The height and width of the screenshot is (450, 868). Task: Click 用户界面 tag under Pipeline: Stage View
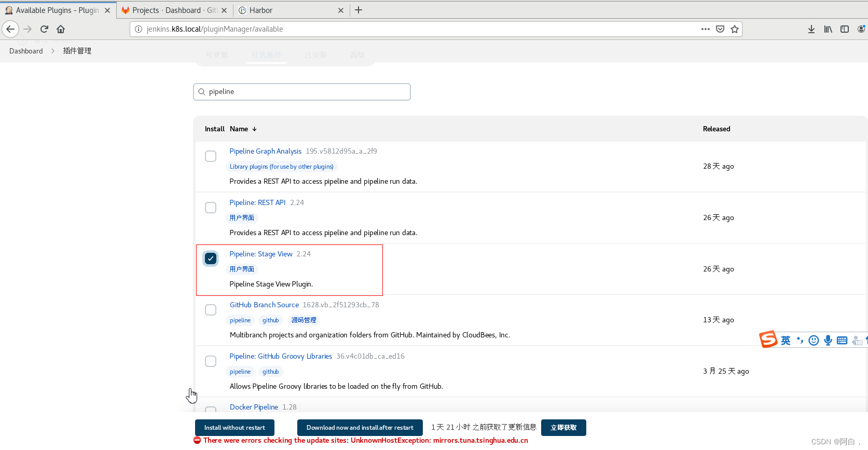click(242, 269)
